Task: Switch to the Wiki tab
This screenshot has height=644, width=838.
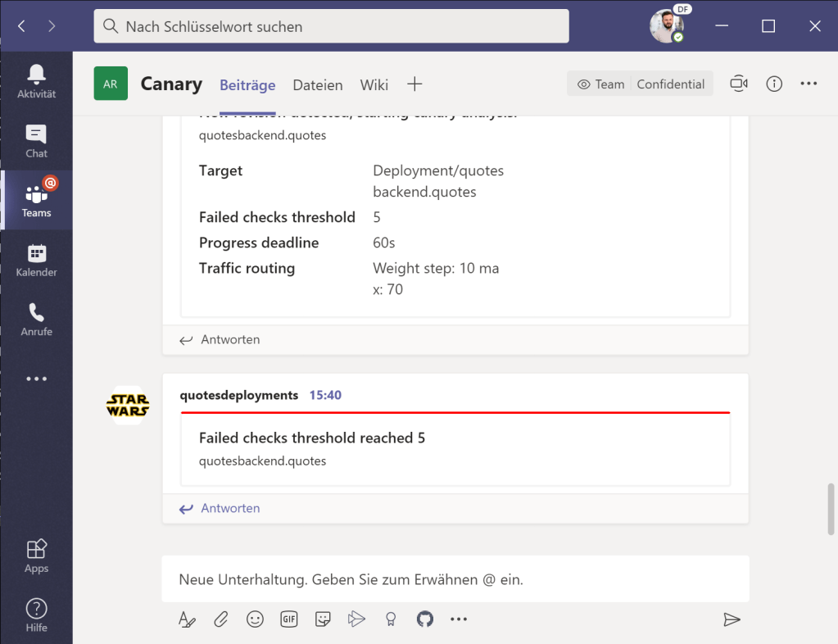Action: click(x=374, y=84)
